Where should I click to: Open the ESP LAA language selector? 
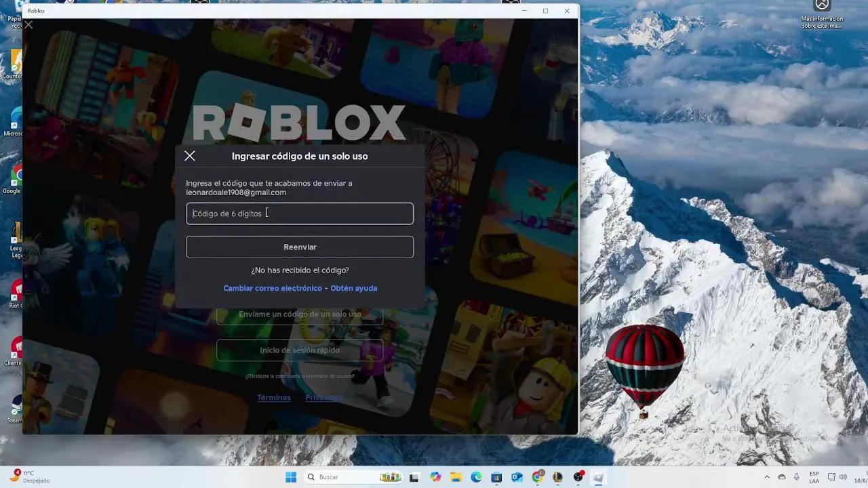tap(814, 477)
